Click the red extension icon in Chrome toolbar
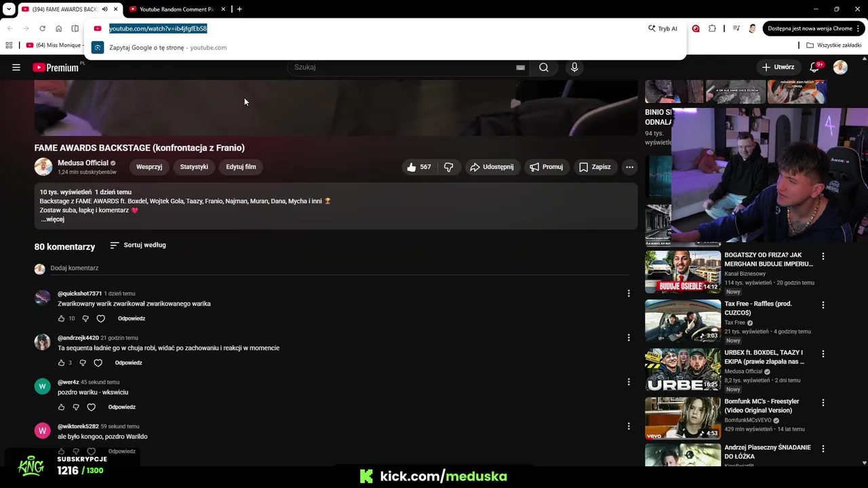The image size is (868, 488). tap(696, 28)
